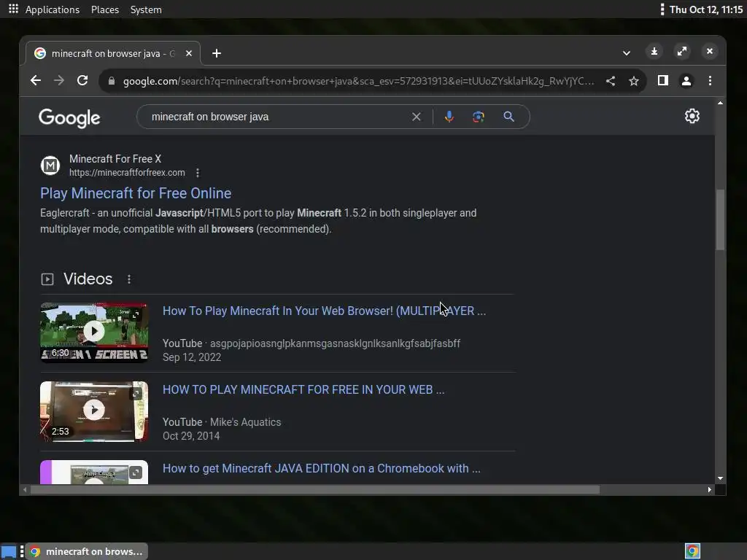Click the Videos section play icon
The image size is (747, 560).
click(47, 279)
